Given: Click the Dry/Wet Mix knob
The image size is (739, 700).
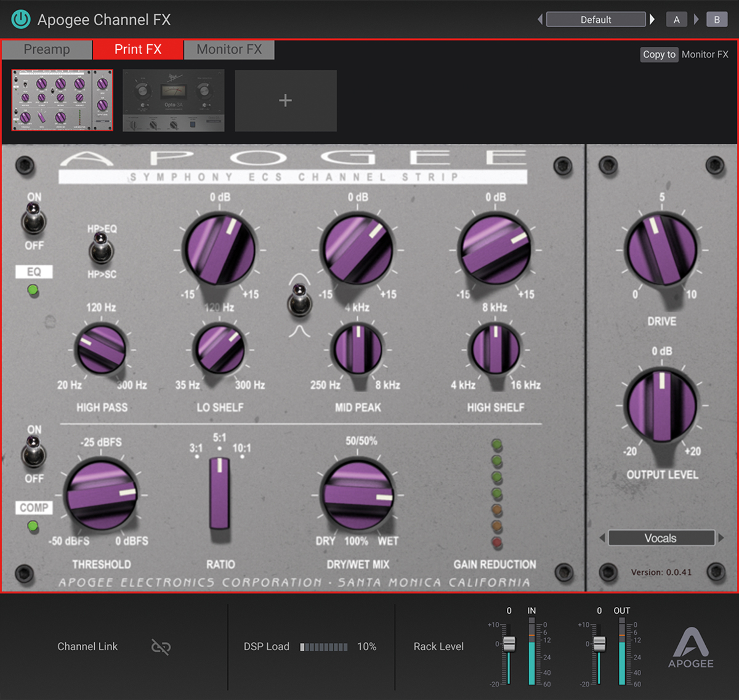Looking at the screenshot, I should [358, 494].
